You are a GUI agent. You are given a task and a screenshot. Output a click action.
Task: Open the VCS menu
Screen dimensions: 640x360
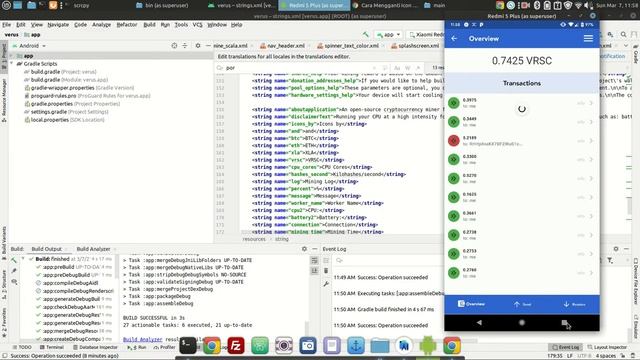pos(198,24)
